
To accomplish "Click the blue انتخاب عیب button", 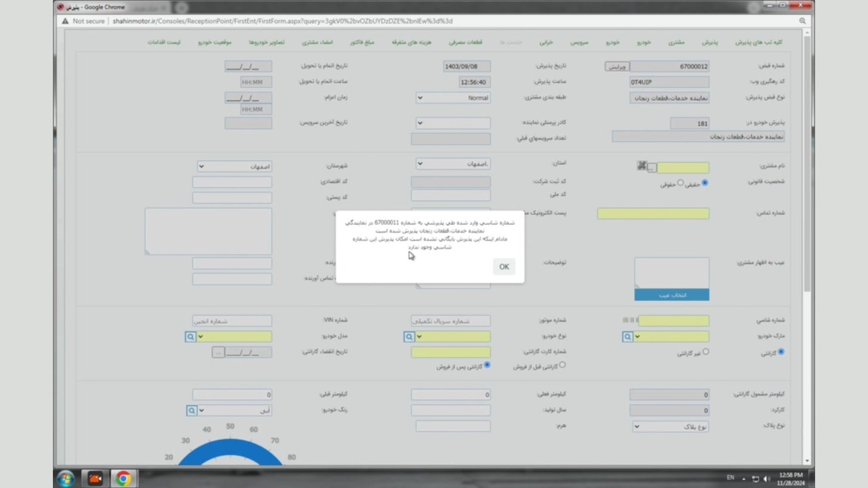I will (672, 296).
